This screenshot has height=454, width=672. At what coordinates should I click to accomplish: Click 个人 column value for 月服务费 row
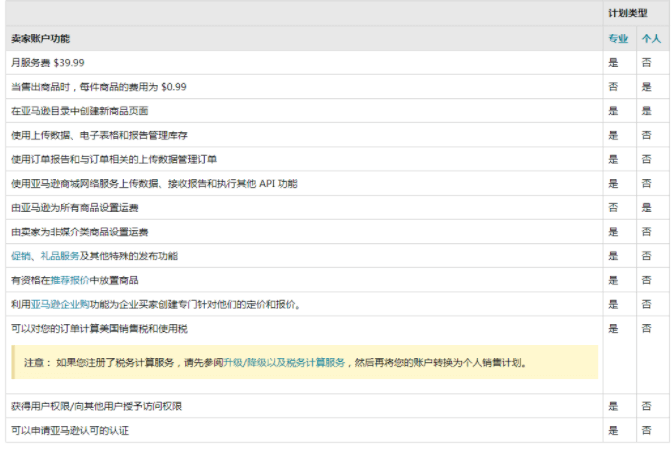tap(646, 63)
